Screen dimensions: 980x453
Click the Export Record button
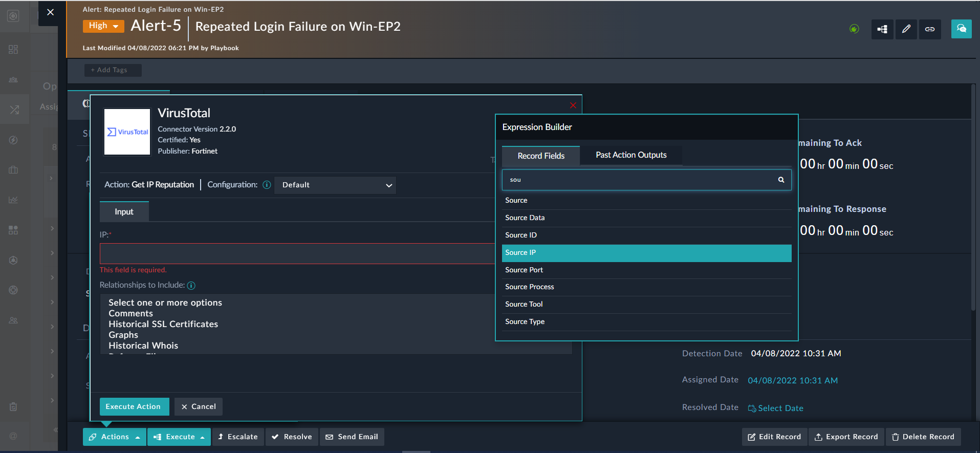[846, 437]
